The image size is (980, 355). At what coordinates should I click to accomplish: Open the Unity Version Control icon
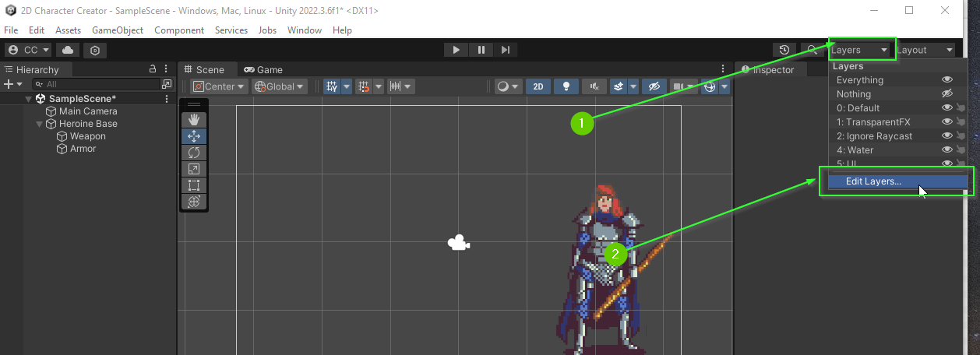click(x=95, y=50)
